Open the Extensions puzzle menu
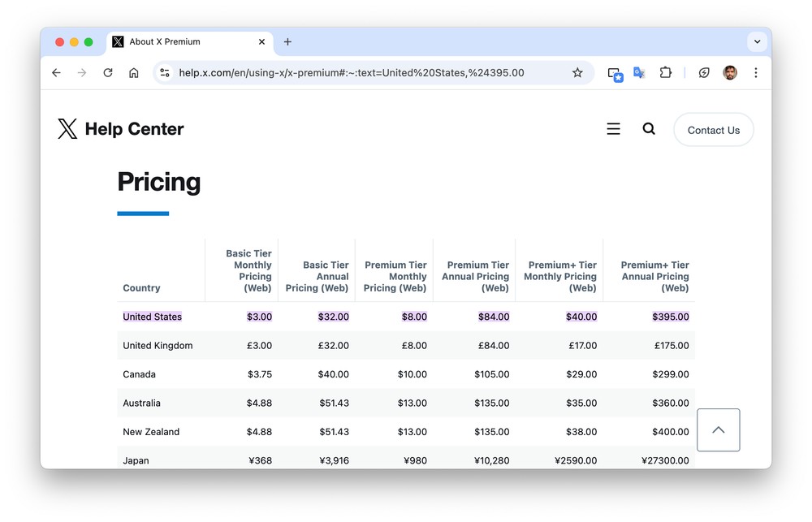The width and height of the screenshot is (812, 522). click(x=666, y=73)
